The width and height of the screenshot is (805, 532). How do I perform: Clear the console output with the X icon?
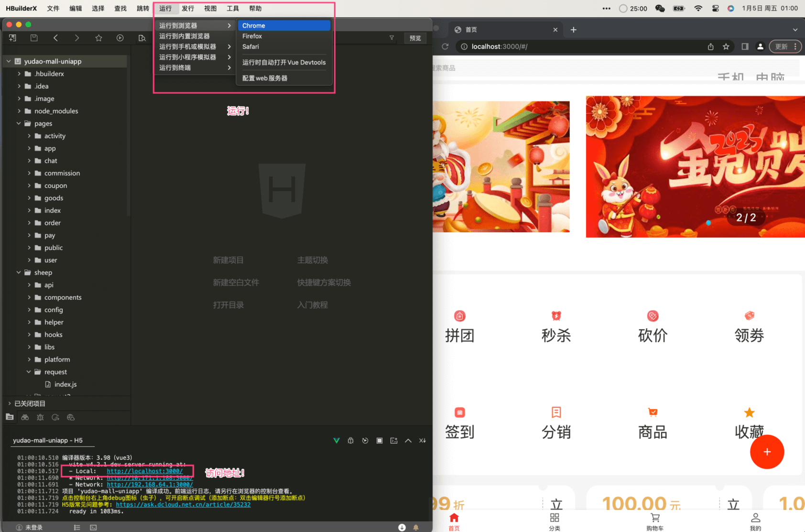(x=423, y=440)
